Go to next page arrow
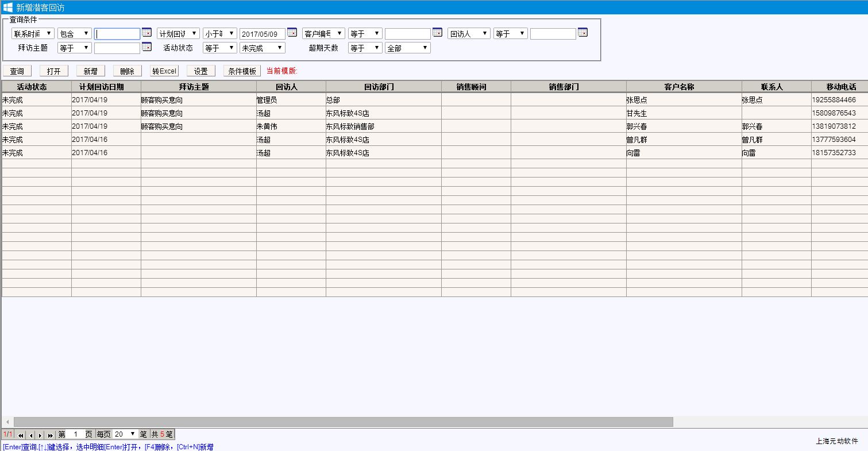 pos(40,435)
